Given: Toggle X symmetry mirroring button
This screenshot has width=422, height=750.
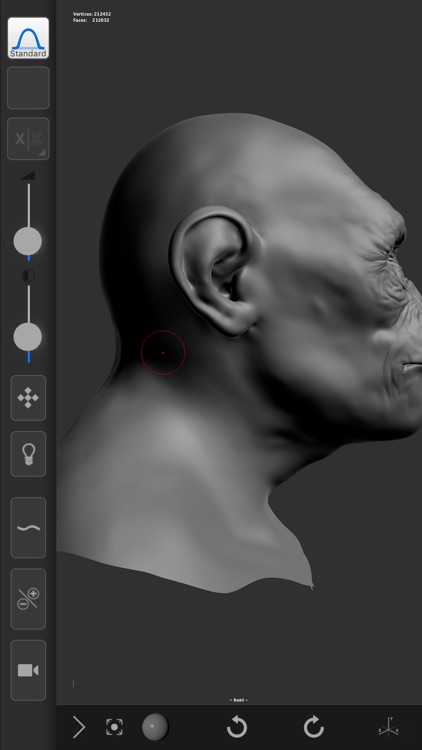Looking at the screenshot, I should click(28, 139).
